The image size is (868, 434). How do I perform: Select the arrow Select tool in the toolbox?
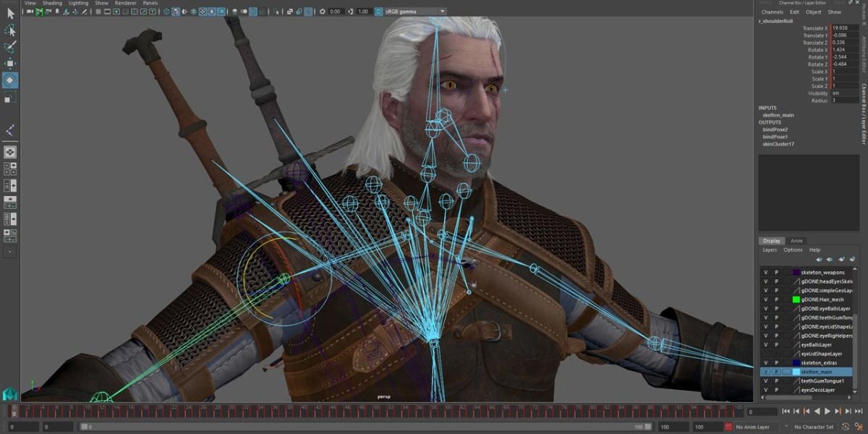click(x=10, y=32)
